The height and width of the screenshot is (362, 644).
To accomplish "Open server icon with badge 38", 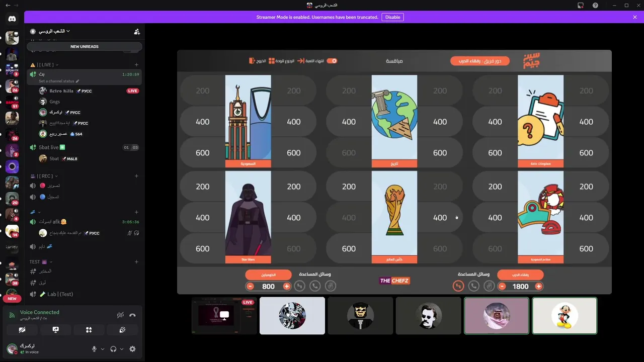I will pyautogui.click(x=12, y=279).
